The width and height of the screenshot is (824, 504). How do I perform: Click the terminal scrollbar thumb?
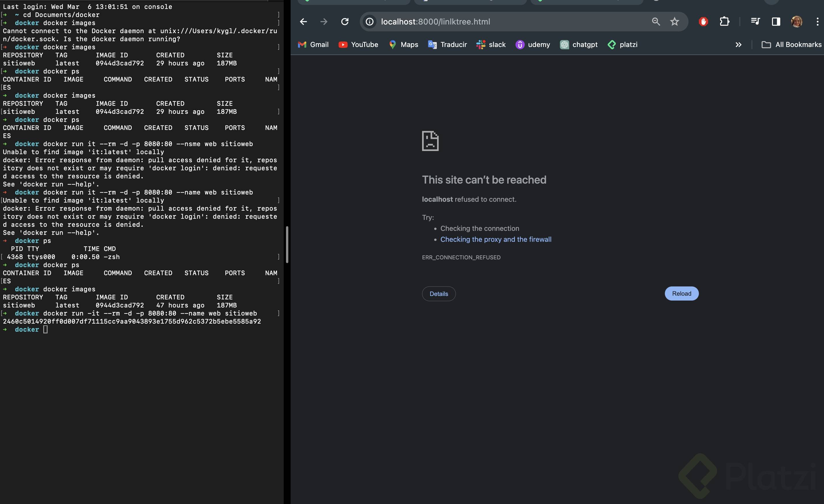(287, 244)
